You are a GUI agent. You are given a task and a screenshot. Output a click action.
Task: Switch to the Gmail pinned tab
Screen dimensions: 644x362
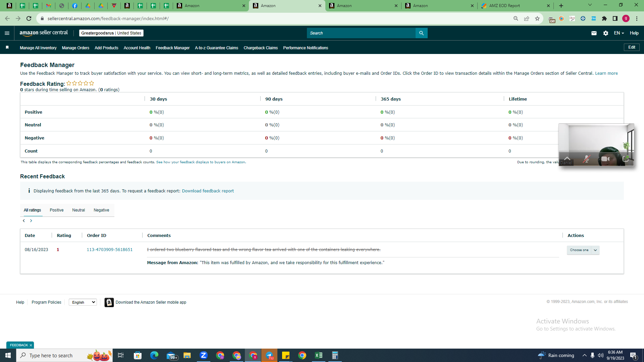(49, 6)
